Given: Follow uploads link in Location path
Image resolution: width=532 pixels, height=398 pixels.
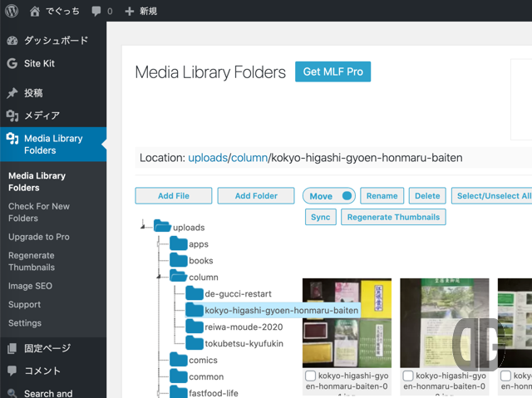Looking at the screenshot, I should point(208,158).
